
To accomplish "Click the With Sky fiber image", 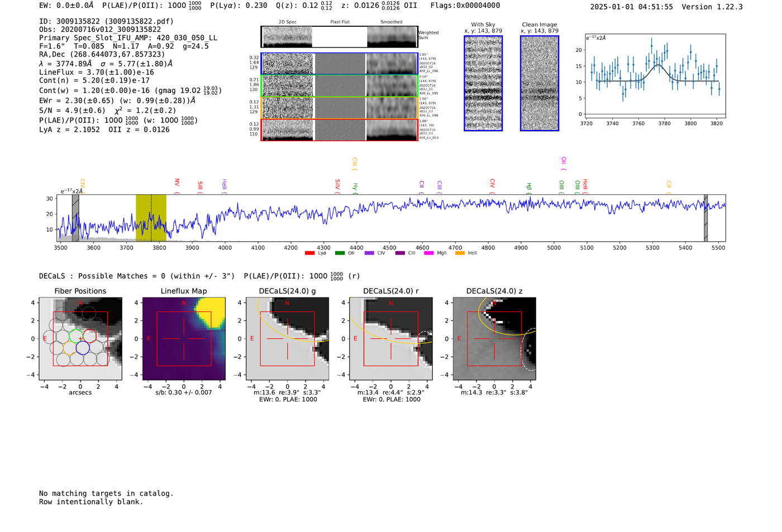I will click(483, 83).
